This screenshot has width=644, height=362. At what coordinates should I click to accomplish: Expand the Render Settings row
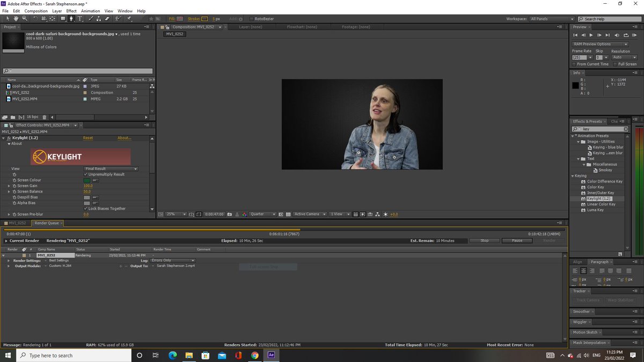click(x=9, y=260)
